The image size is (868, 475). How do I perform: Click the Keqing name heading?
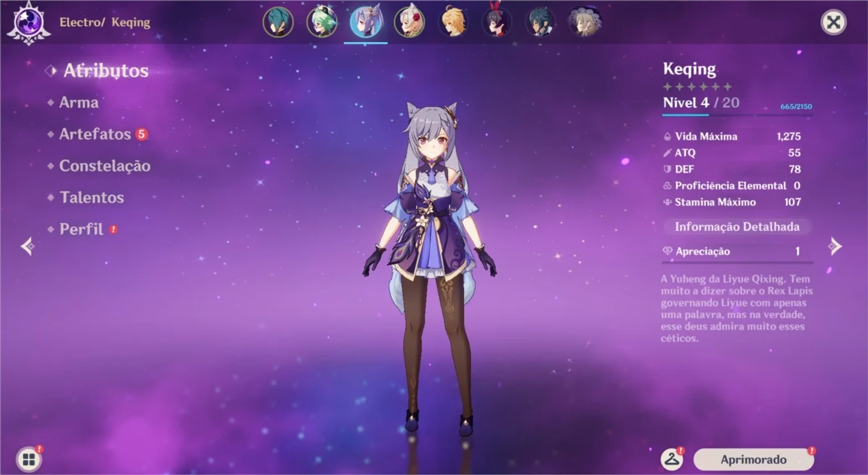pyautogui.click(x=689, y=69)
